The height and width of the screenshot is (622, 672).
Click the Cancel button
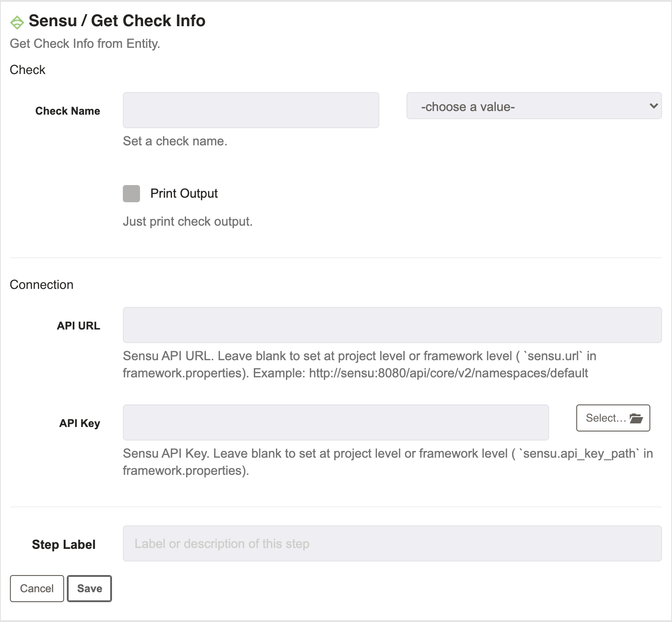(37, 589)
